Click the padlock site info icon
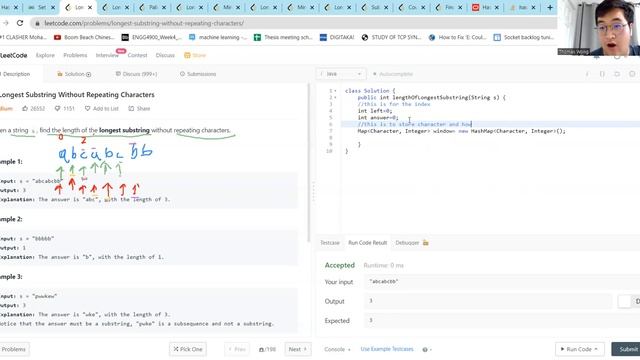The height and width of the screenshot is (360, 640). pos(38,24)
